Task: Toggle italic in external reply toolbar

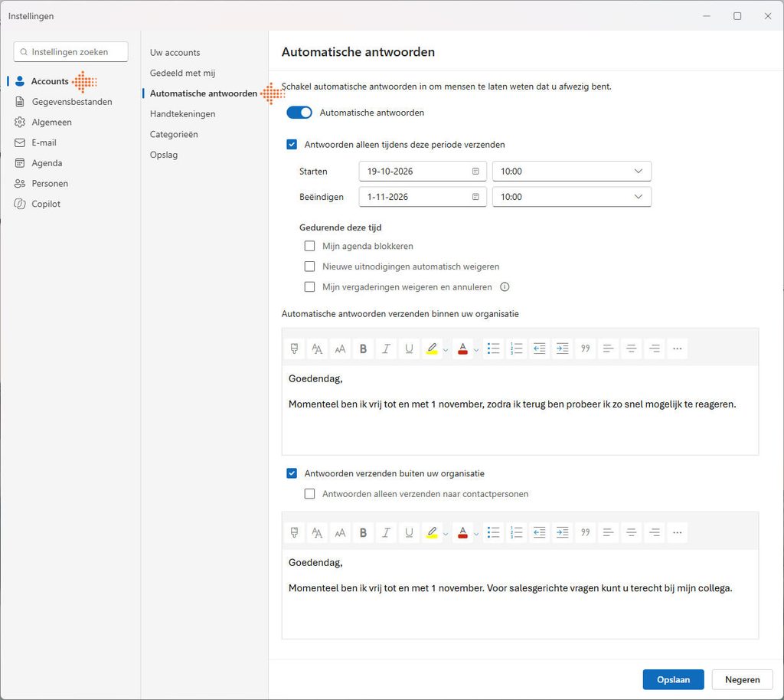Action: (386, 532)
